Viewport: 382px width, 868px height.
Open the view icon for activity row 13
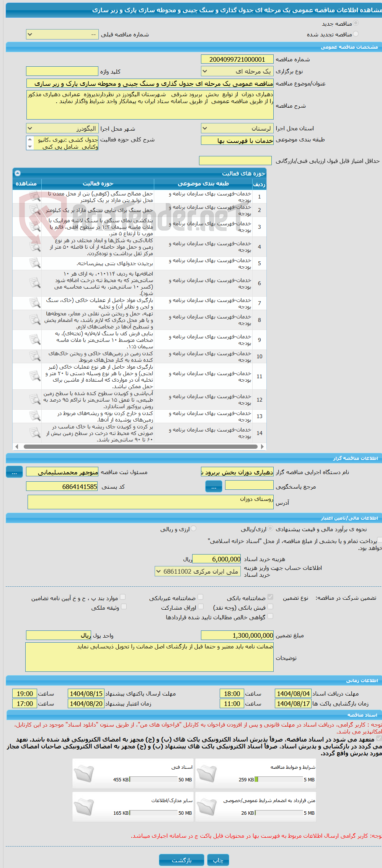coord(35,416)
